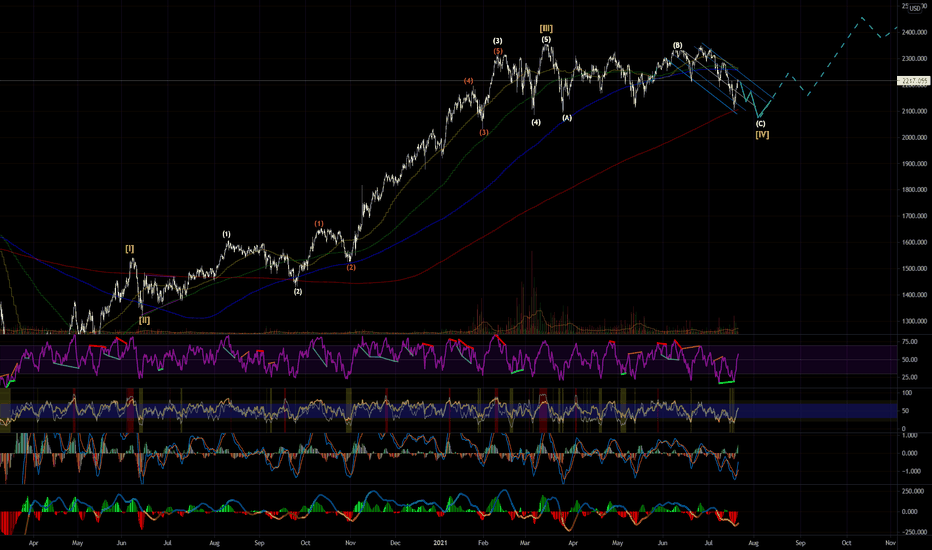Click the 1700.000 price axis label

(915, 216)
